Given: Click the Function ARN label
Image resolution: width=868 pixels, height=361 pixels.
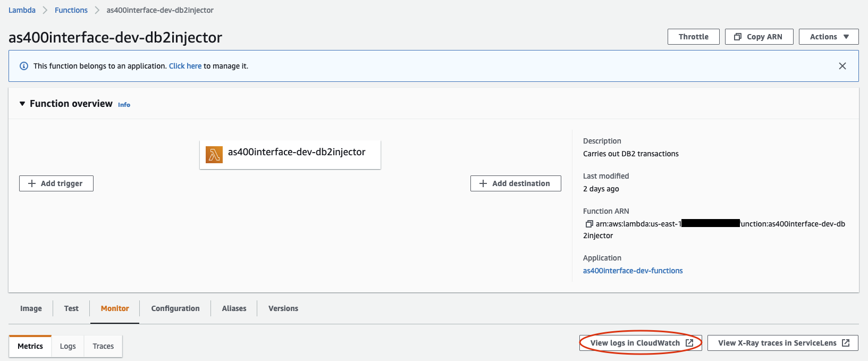Looking at the screenshot, I should 606,211.
